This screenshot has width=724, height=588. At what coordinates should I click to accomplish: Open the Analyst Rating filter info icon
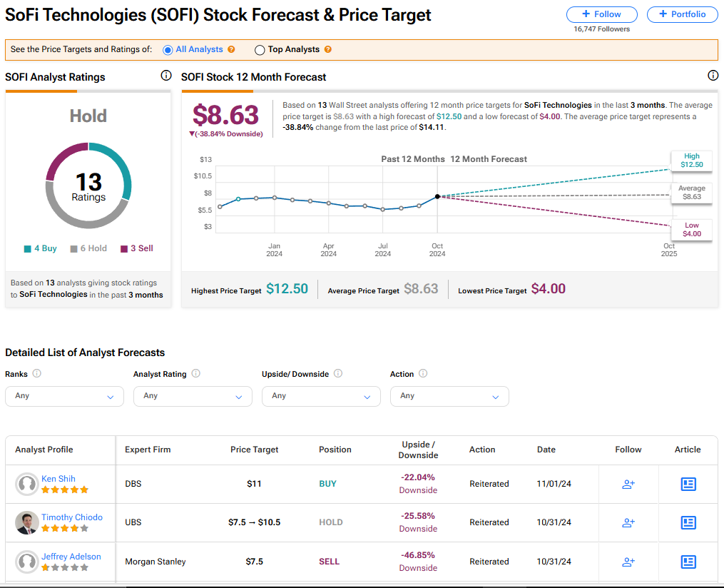pyautogui.click(x=195, y=373)
